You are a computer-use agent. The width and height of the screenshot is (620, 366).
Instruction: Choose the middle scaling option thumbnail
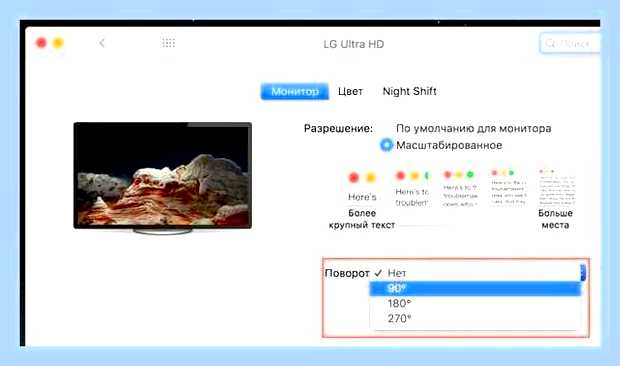click(460, 188)
